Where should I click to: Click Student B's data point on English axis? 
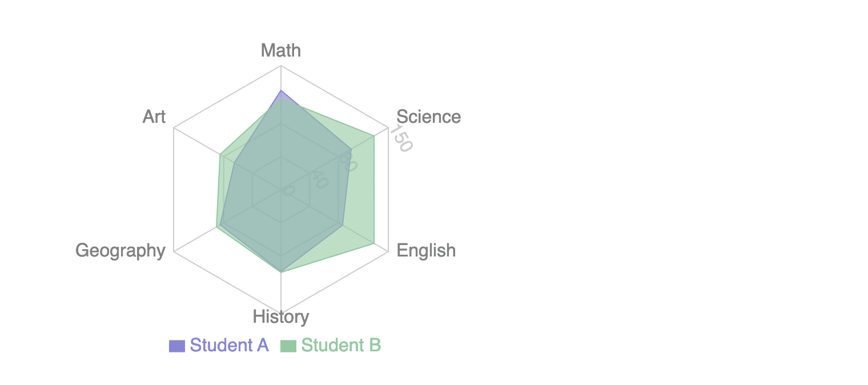click(x=374, y=244)
